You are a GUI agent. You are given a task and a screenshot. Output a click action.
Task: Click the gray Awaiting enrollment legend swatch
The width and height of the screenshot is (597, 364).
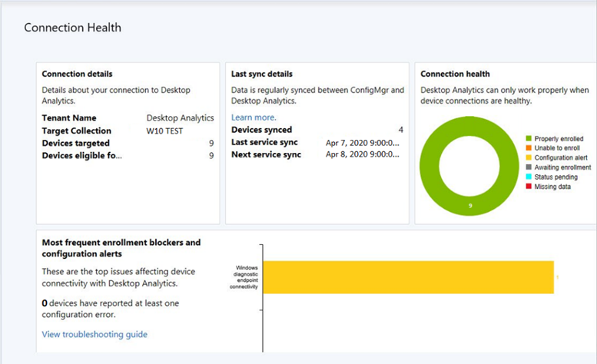(x=529, y=167)
